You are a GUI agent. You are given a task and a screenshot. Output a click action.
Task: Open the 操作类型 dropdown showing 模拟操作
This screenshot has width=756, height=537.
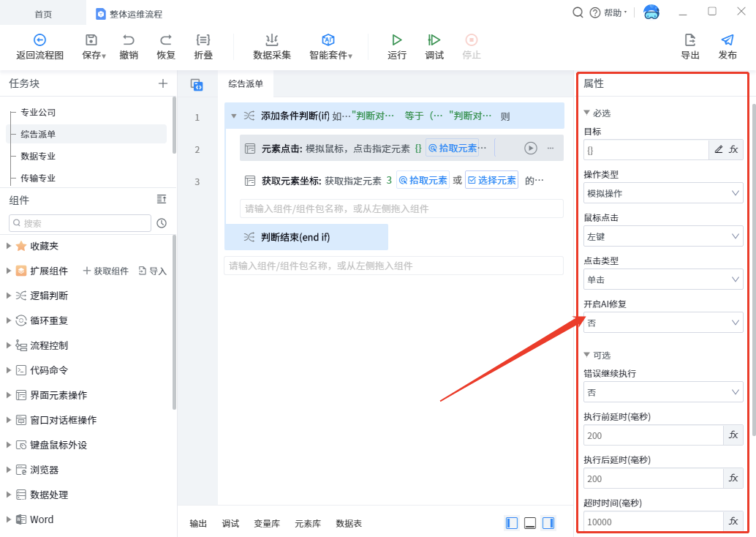(663, 193)
